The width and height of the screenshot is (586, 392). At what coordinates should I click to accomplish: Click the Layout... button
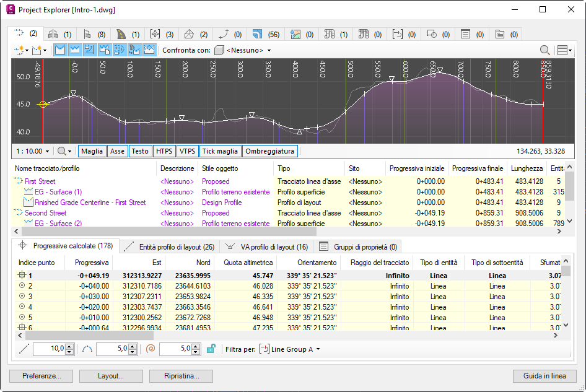pos(111,376)
